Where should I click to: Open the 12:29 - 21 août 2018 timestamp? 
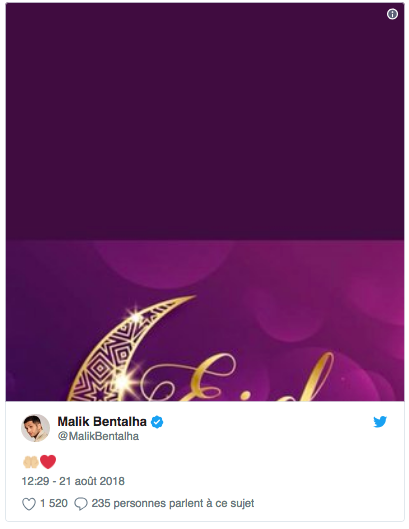pyautogui.click(x=73, y=481)
